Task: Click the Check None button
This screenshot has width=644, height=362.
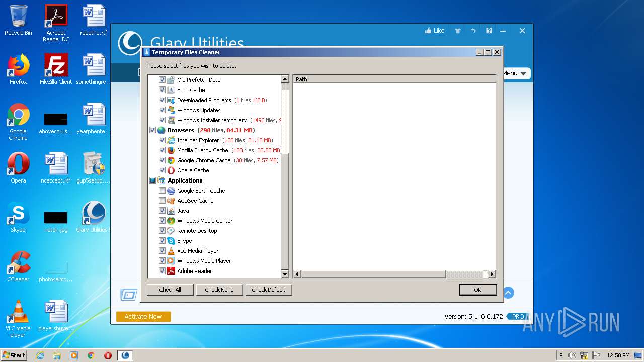Action: [x=219, y=290]
